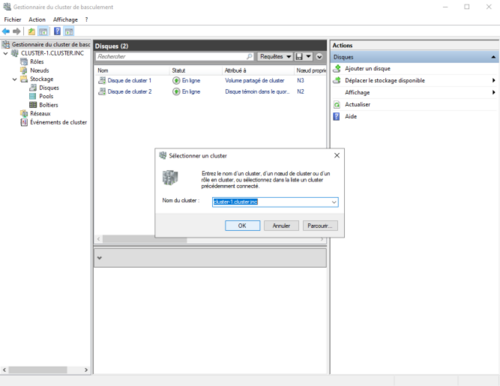Toggle the action pane toolbar icon
This screenshot has width=500, height=386.
pos(69,31)
